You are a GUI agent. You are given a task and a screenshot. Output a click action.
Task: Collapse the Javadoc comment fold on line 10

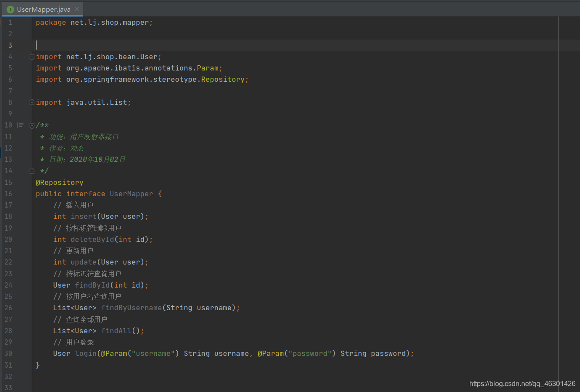(x=32, y=125)
